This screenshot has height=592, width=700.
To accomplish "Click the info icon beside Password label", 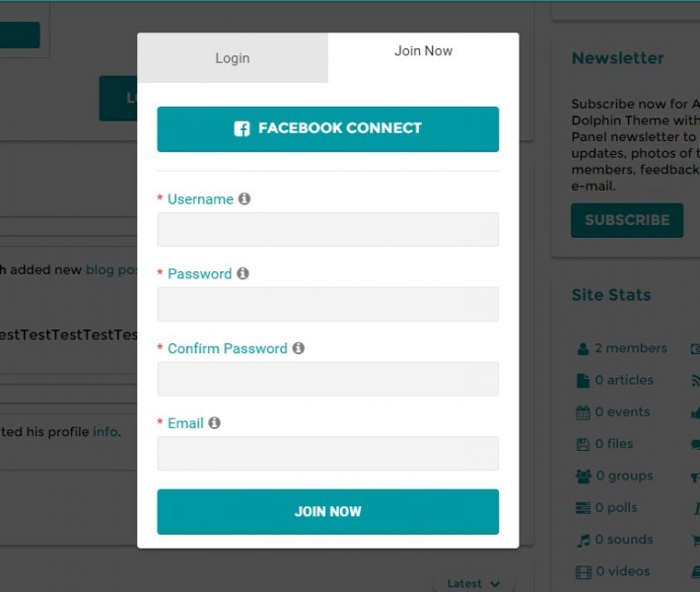I will pos(243,273).
